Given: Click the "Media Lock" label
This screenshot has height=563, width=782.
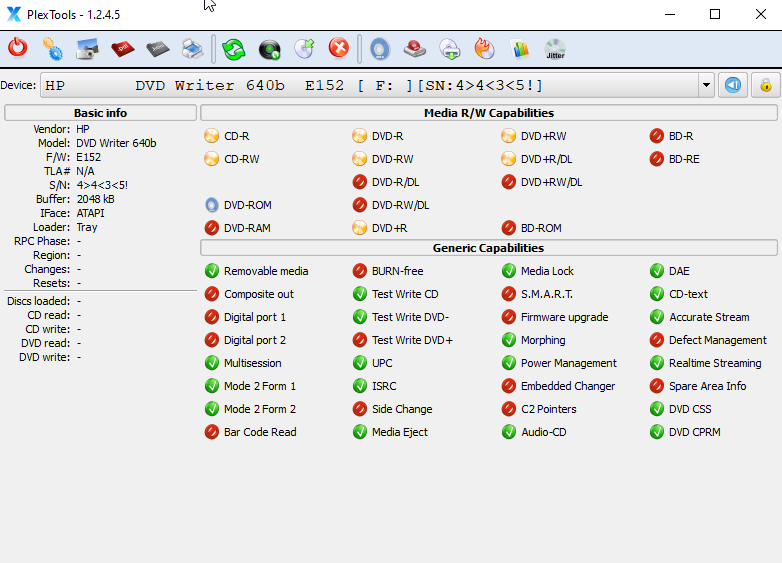Looking at the screenshot, I should (x=547, y=271).
